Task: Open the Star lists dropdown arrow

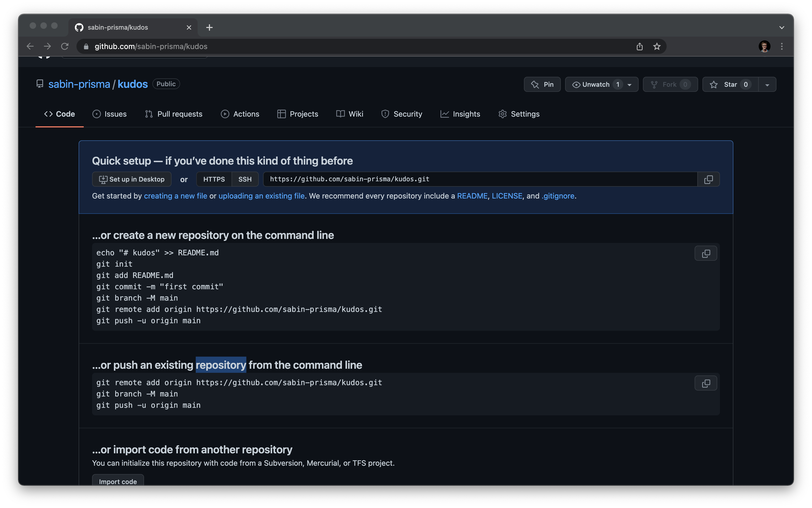Action: [x=767, y=85]
